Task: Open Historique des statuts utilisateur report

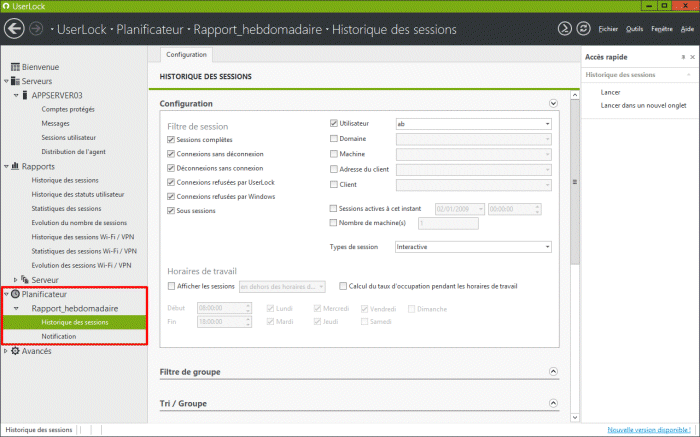Action: click(x=78, y=194)
